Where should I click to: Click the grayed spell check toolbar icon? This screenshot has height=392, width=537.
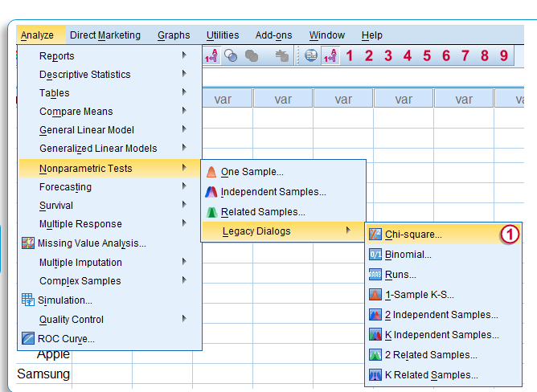coord(282,55)
